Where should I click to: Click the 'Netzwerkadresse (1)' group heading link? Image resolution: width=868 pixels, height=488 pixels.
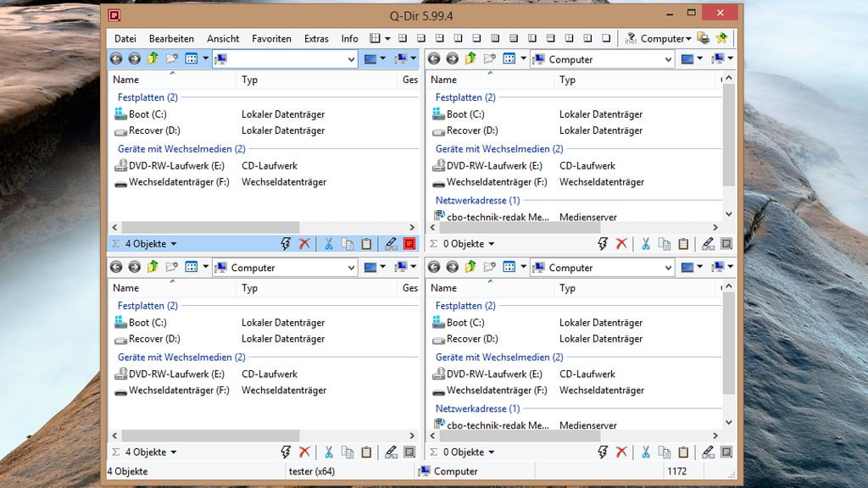tap(477, 199)
